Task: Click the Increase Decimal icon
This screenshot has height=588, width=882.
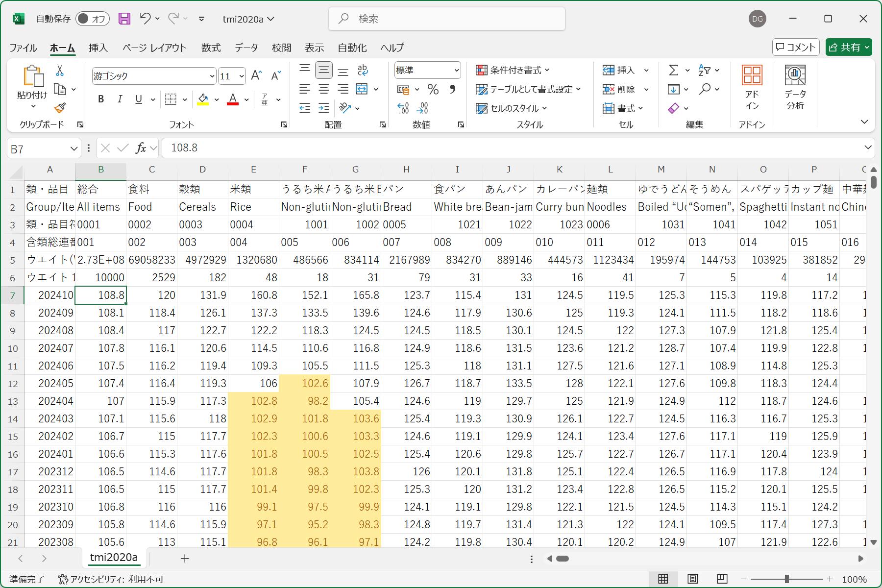Action: (x=403, y=108)
